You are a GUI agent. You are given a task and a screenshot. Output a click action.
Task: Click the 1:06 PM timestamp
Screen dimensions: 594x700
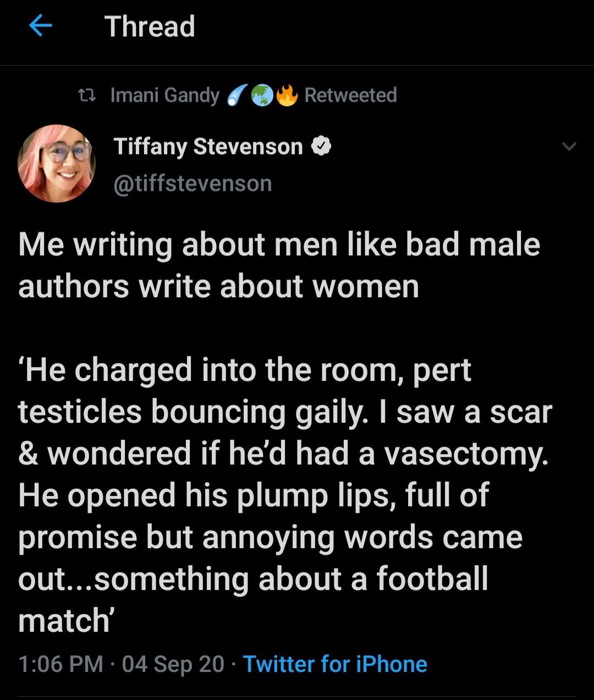tap(61, 664)
